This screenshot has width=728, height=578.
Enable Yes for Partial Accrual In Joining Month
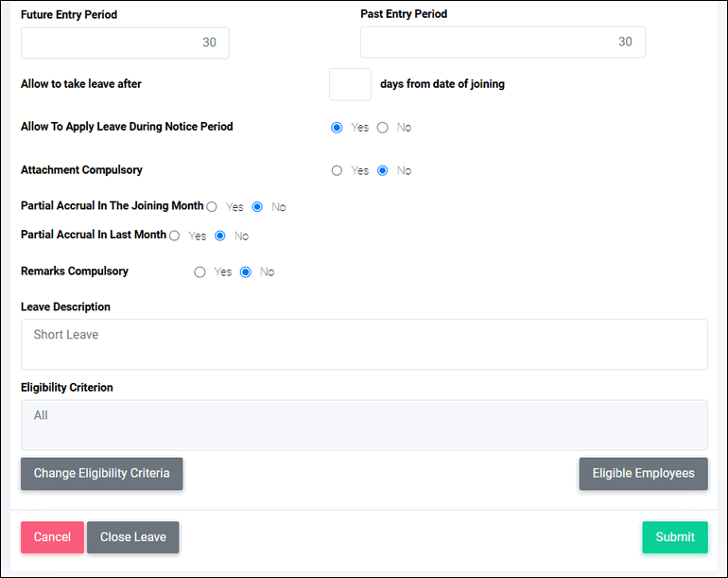(212, 207)
